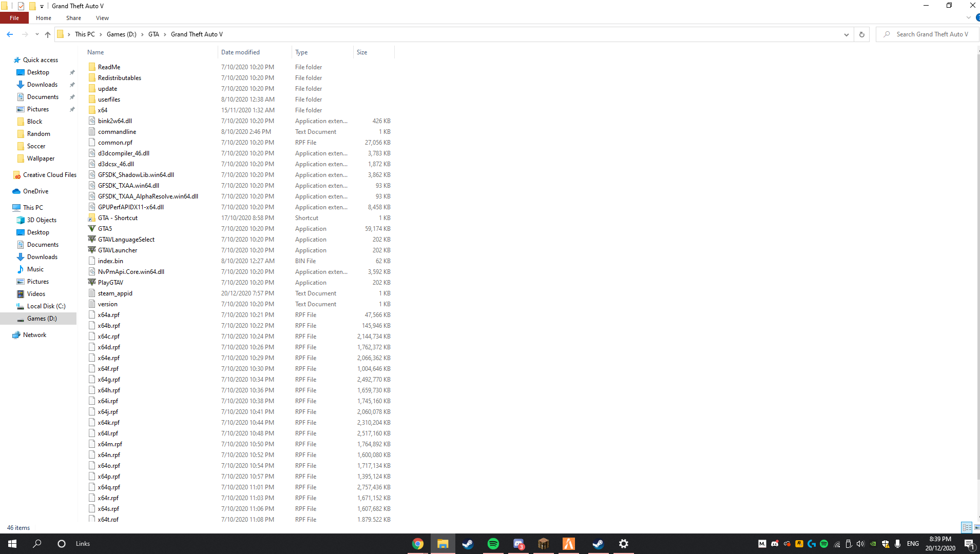Viewport: 980px width, 554px height.
Task: Open the Share ribbon tab
Action: click(x=73, y=18)
